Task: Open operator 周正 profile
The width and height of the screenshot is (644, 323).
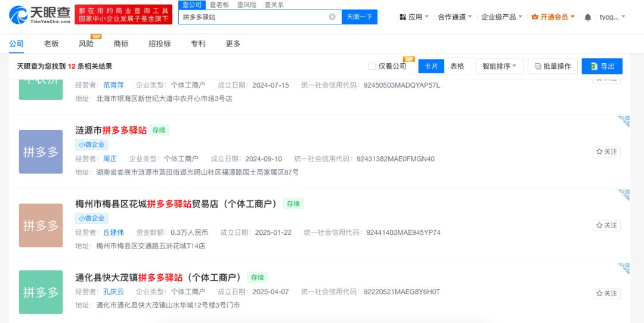Action: pyautogui.click(x=110, y=159)
